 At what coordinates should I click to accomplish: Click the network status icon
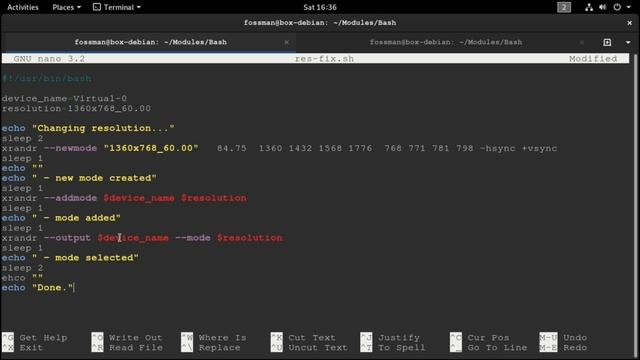click(x=589, y=7)
